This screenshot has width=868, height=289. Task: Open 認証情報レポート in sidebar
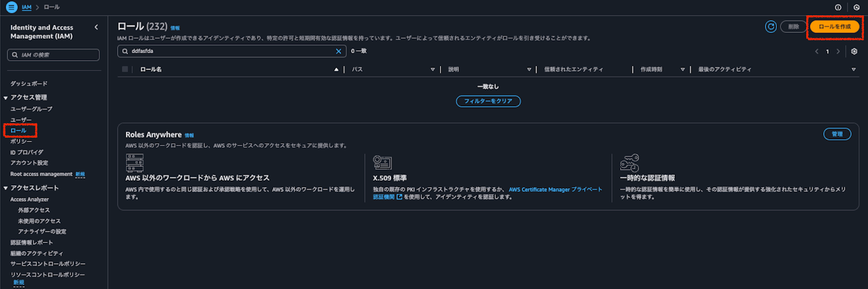tap(31, 242)
